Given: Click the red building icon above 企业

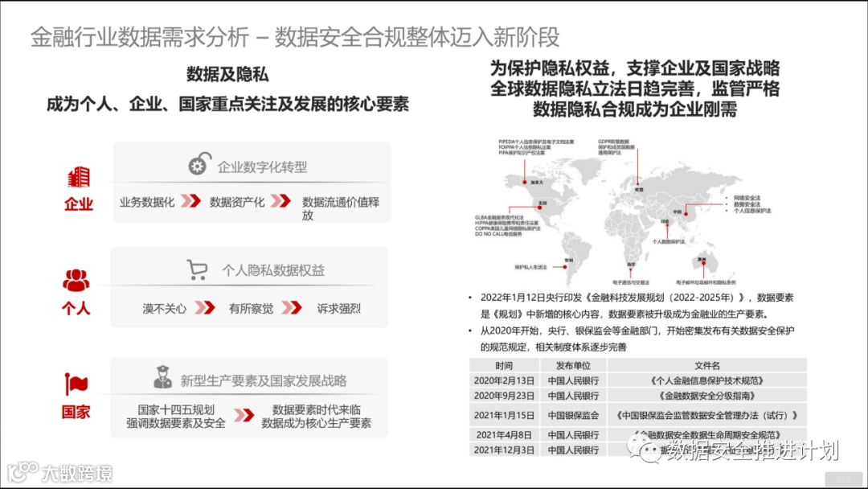Looking at the screenshot, I should pyautogui.click(x=79, y=177).
